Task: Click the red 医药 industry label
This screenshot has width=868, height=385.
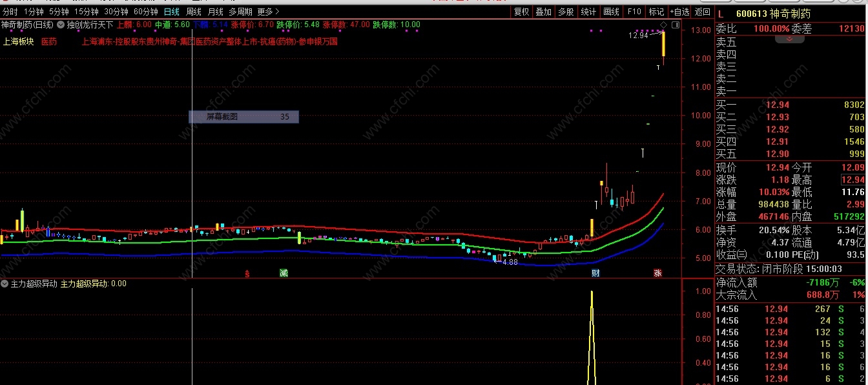Action: tap(49, 41)
